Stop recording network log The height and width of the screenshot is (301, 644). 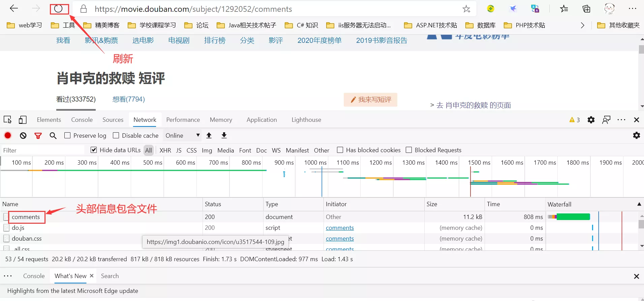(x=8, y=135)
